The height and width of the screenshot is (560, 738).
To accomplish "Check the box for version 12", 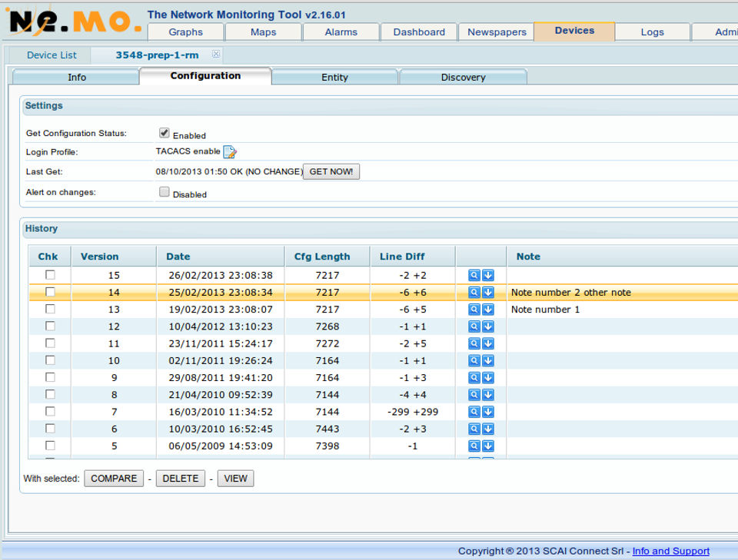I will click(50, 326).
